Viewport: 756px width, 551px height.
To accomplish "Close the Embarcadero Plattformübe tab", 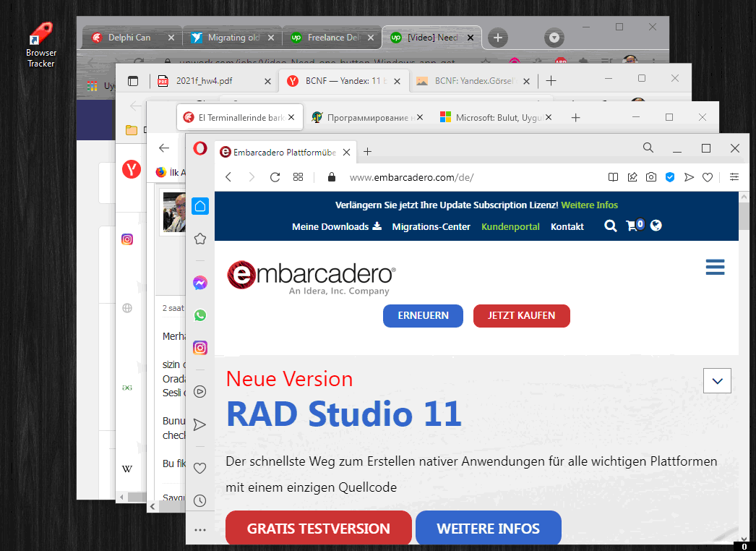I will [x=346, y=153].
